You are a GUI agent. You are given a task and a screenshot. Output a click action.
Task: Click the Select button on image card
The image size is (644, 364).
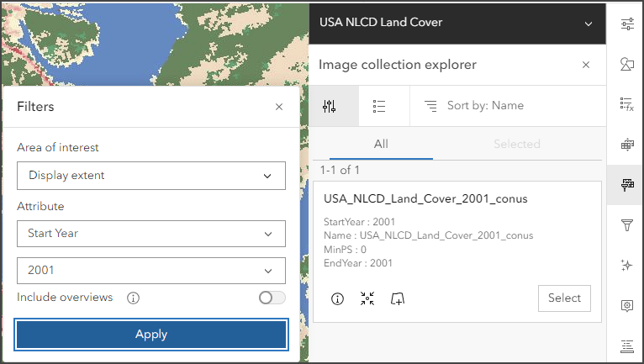(x=564, y=298)
